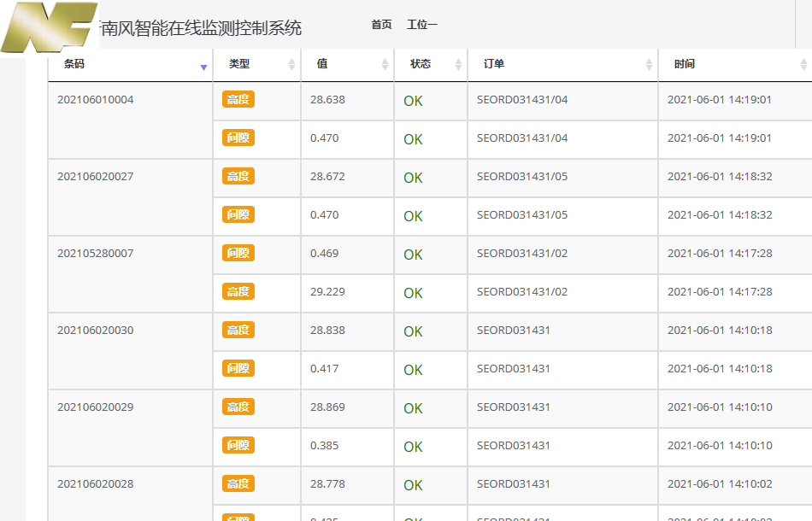The image size is (812, 521).
Task: Click the 南风智能在线监测控制系统 title
Action: (201, 28)
